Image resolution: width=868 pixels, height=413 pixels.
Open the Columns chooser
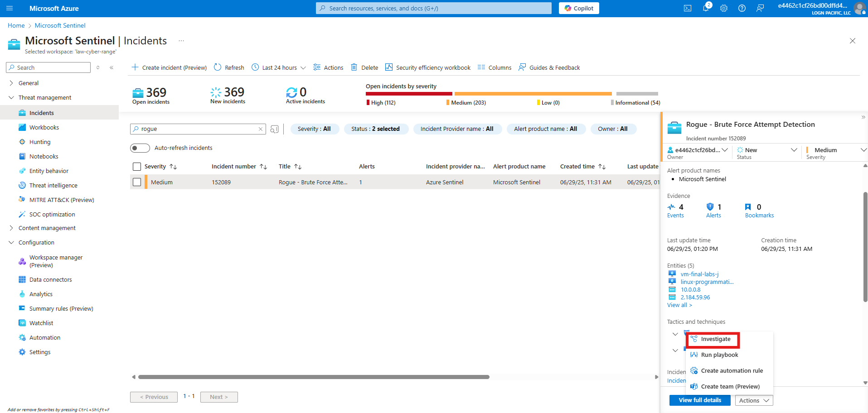(495, 67)
